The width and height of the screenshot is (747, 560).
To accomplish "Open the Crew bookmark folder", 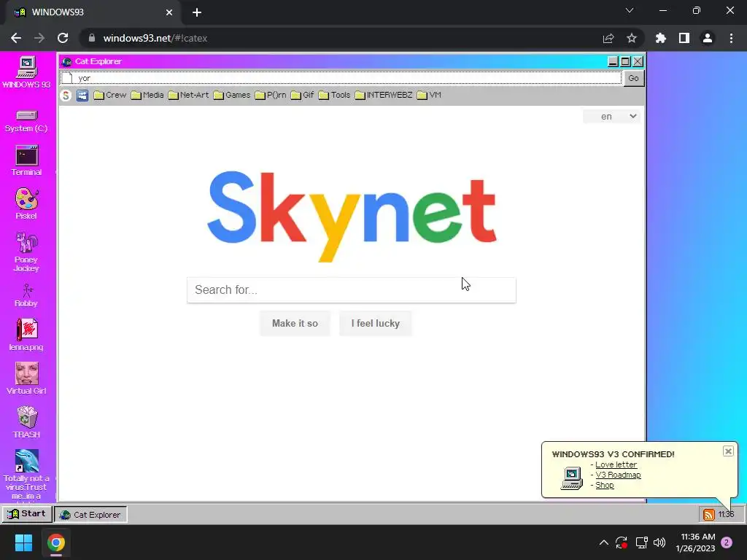I will click(x=110, y=96).
